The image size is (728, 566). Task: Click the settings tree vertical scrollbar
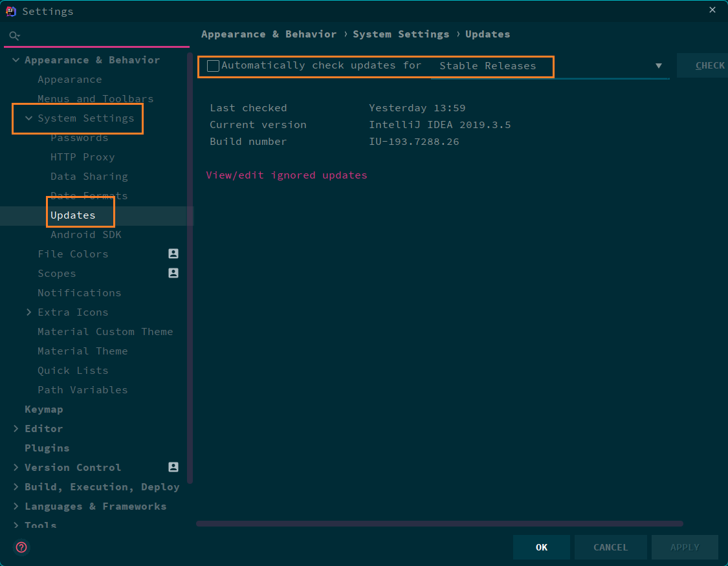[x=190, y=269]
